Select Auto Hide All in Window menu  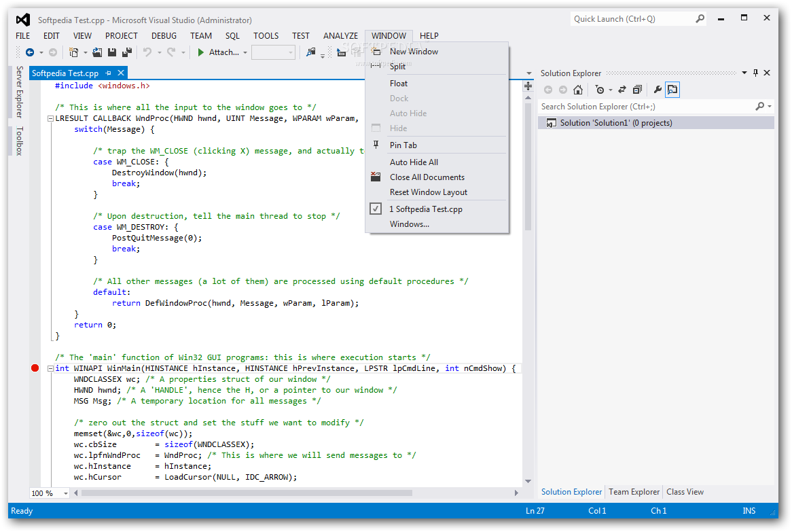click(x=436, y=162)
